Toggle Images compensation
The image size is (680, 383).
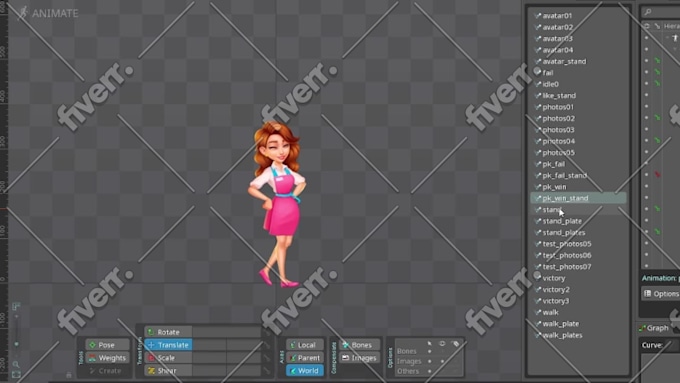tap(360, 358)
